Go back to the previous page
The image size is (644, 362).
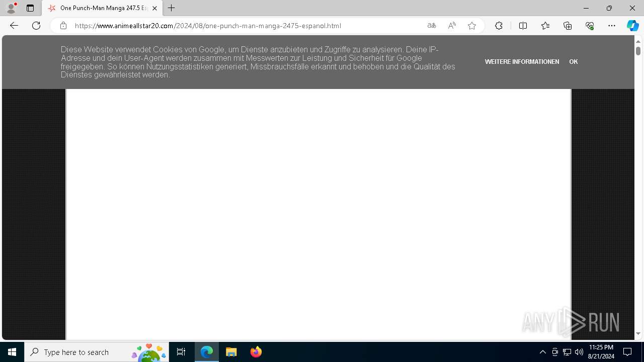tap(14, 26)
